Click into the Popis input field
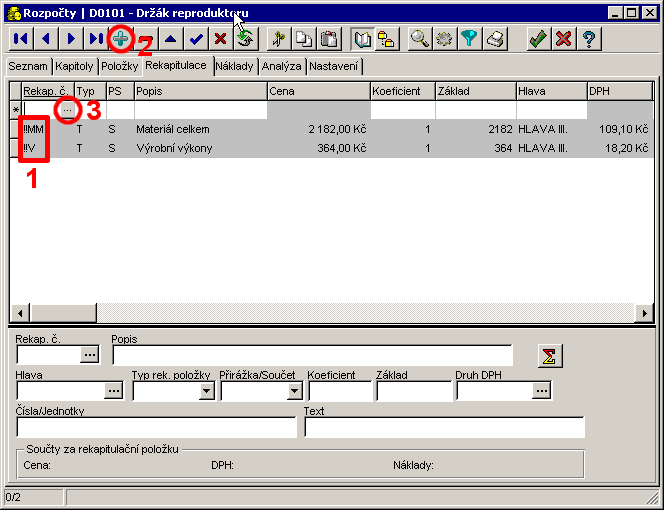This screenshot has height=510, width=664. tap(312, 355)
